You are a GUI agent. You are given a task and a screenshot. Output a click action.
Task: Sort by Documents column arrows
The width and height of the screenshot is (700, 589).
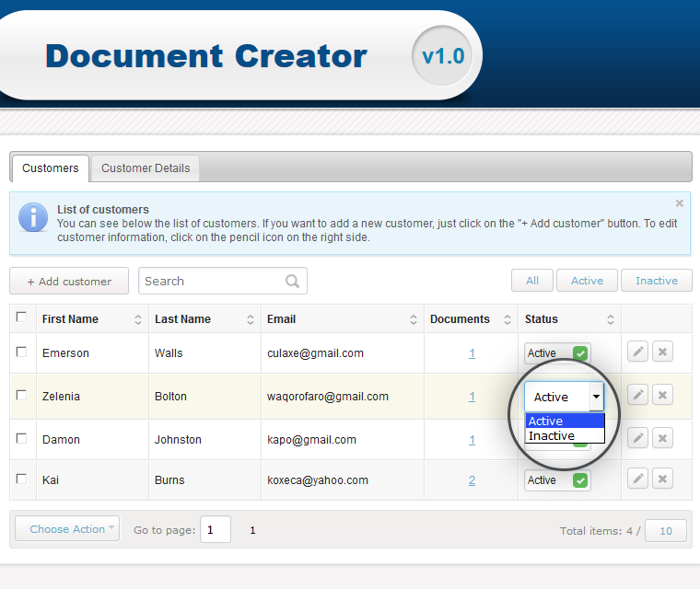pyautogui.click(x=507, y=319)
